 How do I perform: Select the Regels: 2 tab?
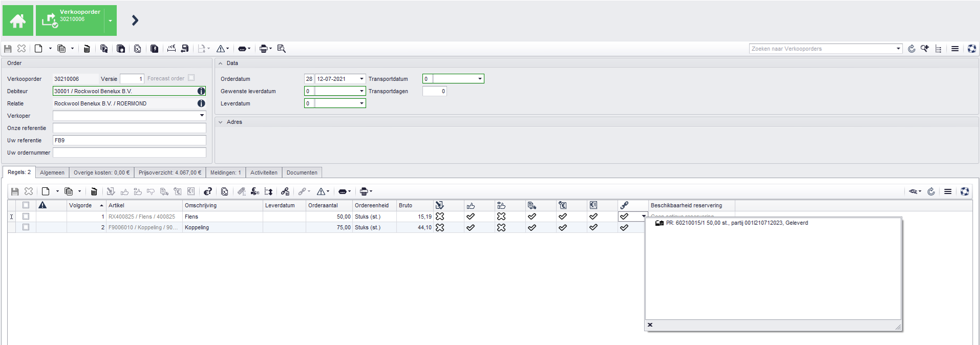click(19, 172)
